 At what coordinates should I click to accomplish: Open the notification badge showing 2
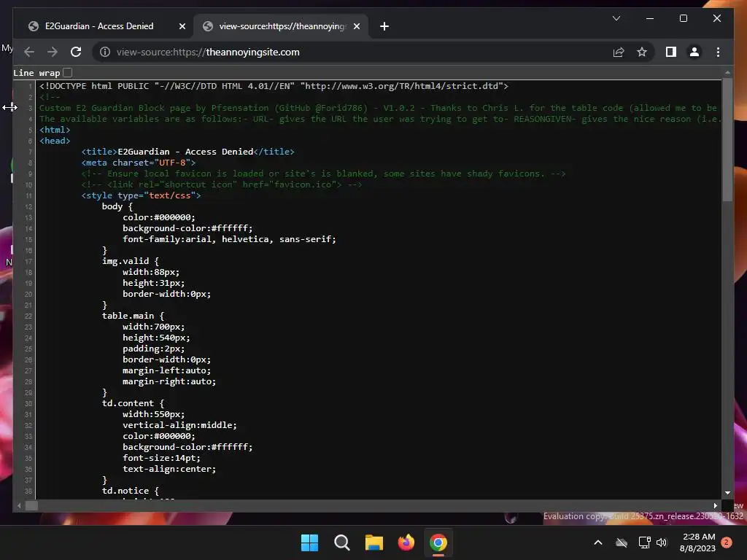click(x=727, y=542)
